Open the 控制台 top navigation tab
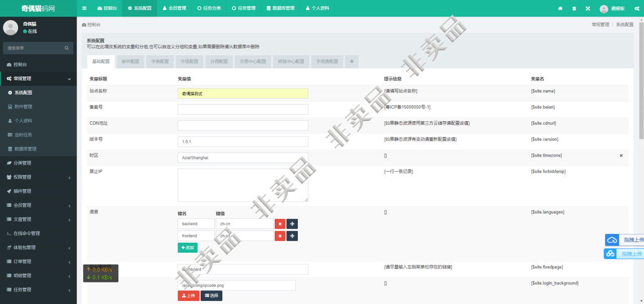Screen dimensions: 644x304 click(107, 9)
